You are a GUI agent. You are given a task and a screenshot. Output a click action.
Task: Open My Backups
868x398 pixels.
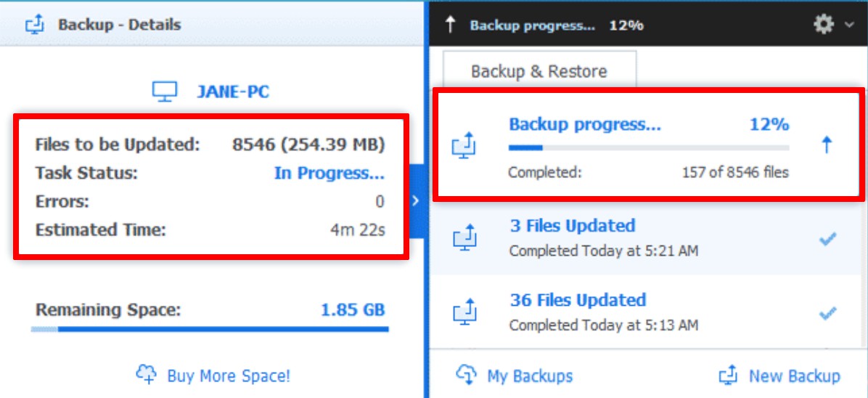[x=515, y=375]
